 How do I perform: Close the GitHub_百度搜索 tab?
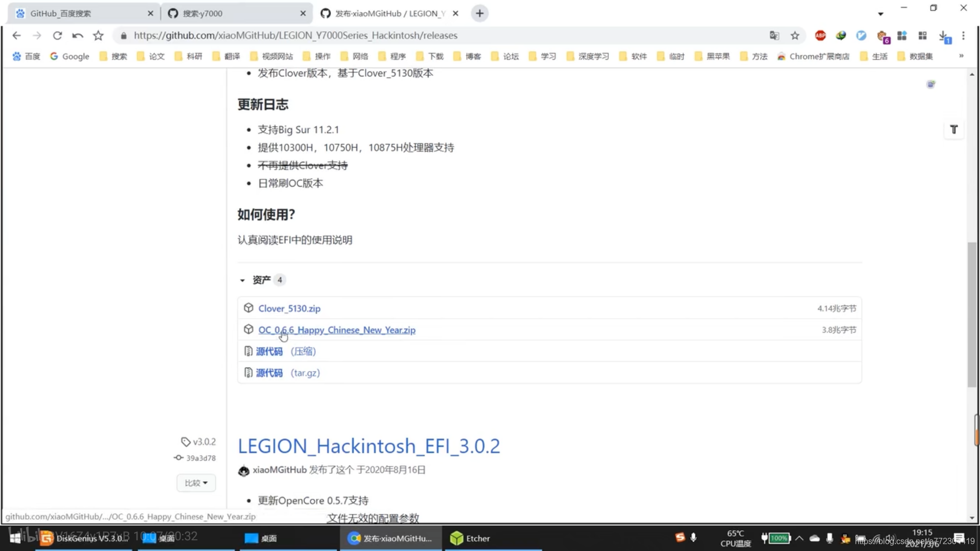[x=150, y=13]
